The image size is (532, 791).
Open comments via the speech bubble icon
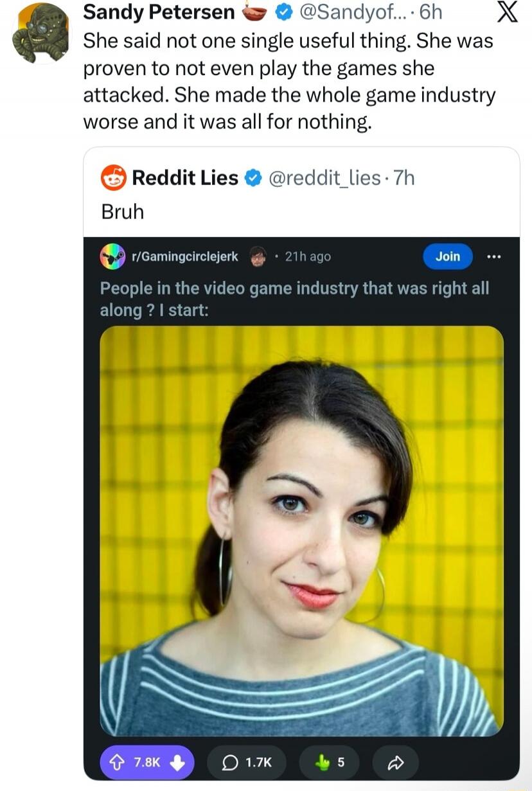tap(231, 761)
